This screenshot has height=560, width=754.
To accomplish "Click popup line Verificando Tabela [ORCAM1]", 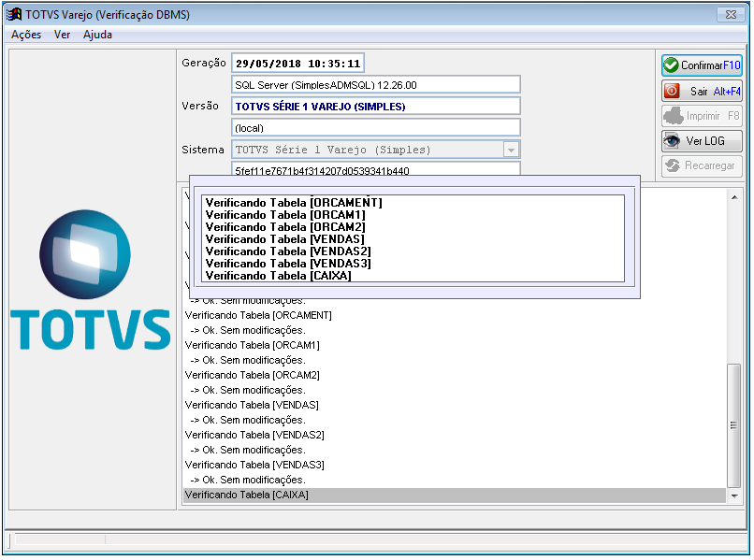I will coord(285,215).
